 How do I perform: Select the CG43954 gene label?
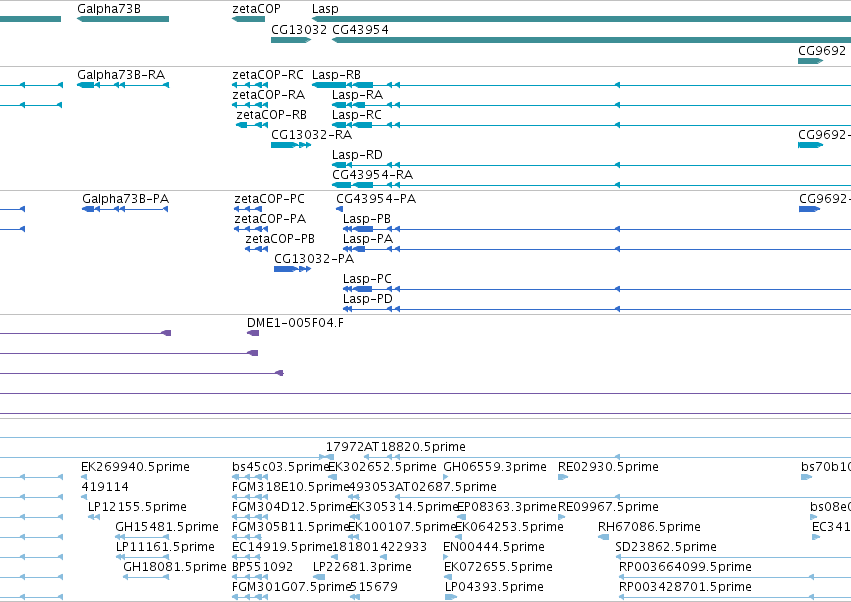click(360, 29)
